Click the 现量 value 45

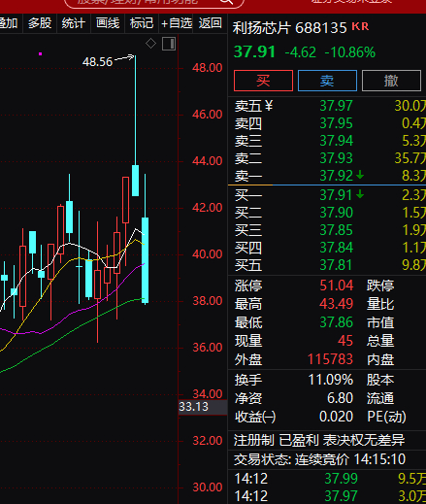coord(345,341)
